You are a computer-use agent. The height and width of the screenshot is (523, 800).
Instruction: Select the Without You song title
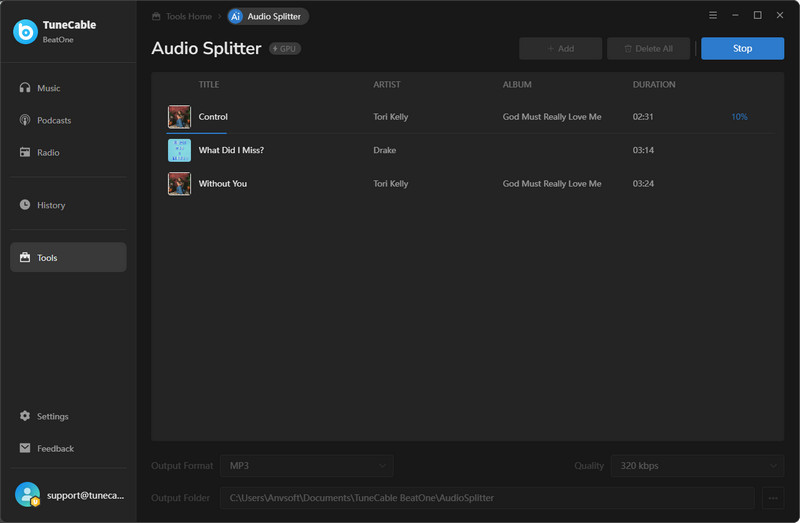[x=222, y=184]
